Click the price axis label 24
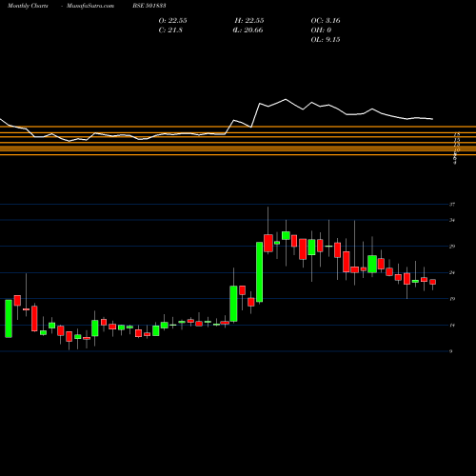Image resolution: width=476 pixels, height=476 pixels. 452,272
